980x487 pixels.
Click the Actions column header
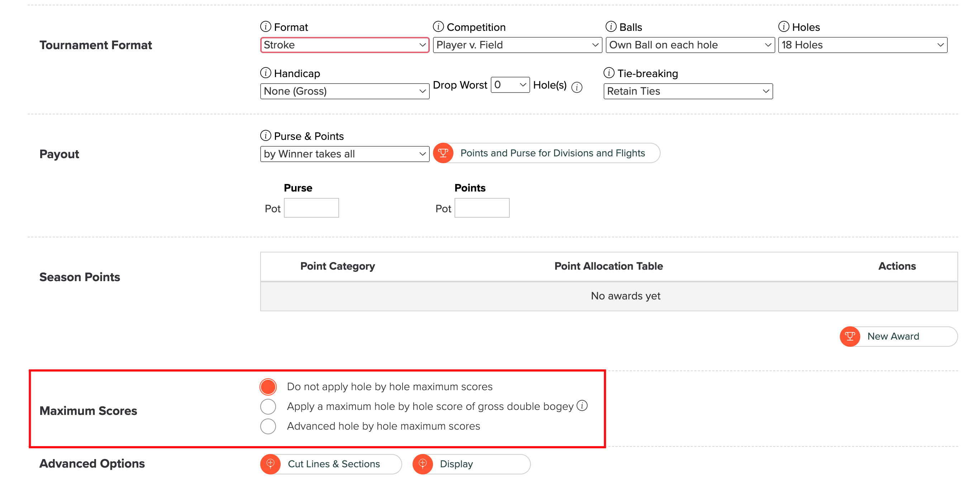point(897,266)
